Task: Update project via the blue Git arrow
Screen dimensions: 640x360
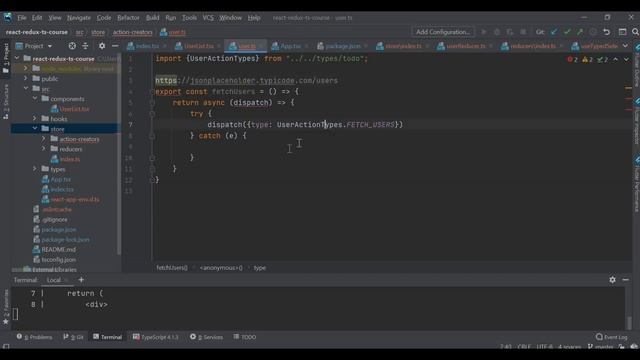Action: click(554, 32)
